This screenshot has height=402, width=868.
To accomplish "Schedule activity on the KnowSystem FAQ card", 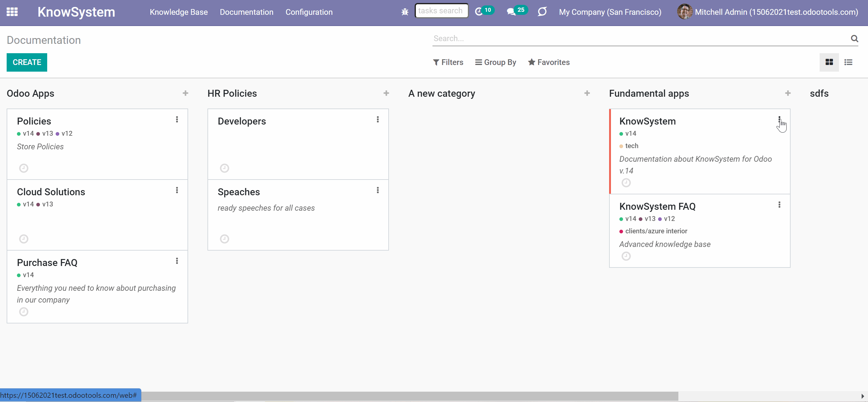I will 626,256.
